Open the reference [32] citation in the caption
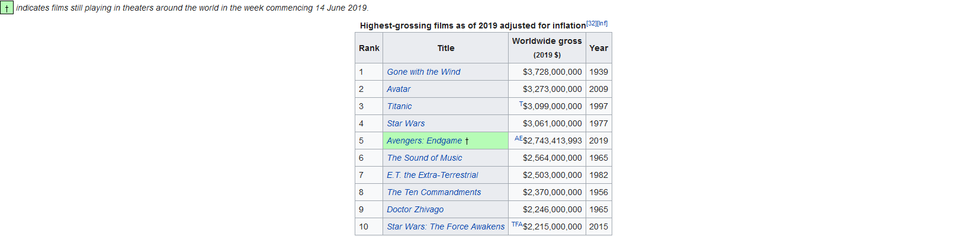Viewport: 980px width, 236px height. [591, 23]
